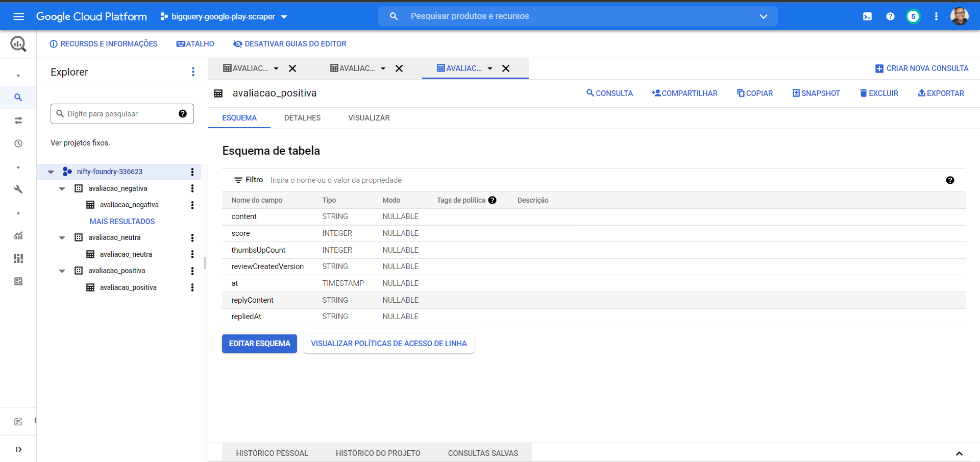Open actions menu for avaliacao_neutra table

[x=192, y=254]
